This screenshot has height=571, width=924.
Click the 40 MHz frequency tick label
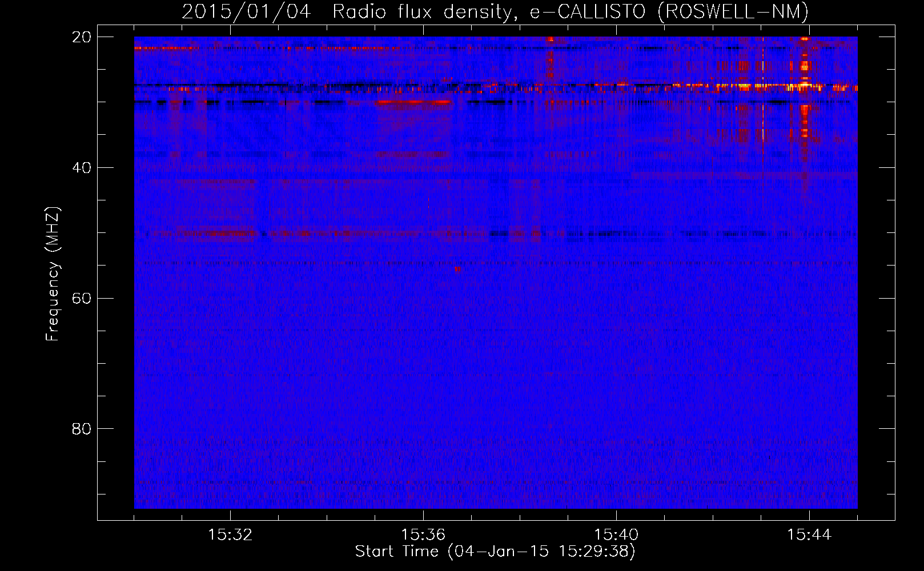click(82, 168)
